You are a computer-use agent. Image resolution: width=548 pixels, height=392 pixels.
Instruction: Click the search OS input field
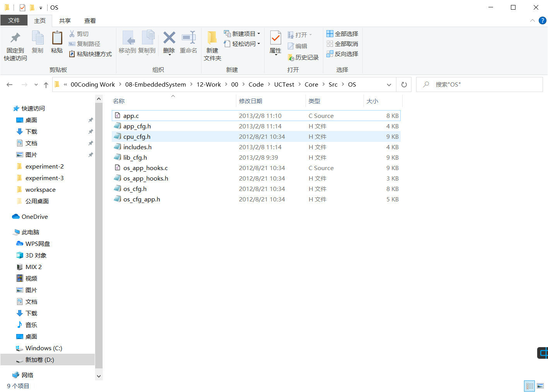point(480,84)
